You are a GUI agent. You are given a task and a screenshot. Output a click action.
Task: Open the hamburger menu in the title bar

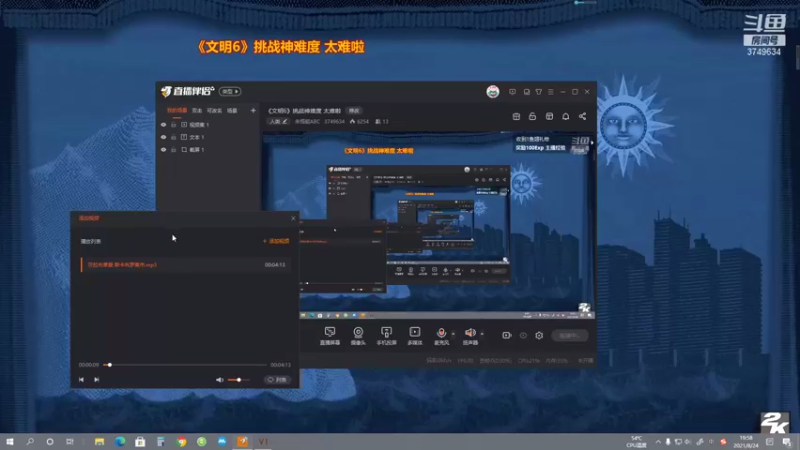(551, 92)
